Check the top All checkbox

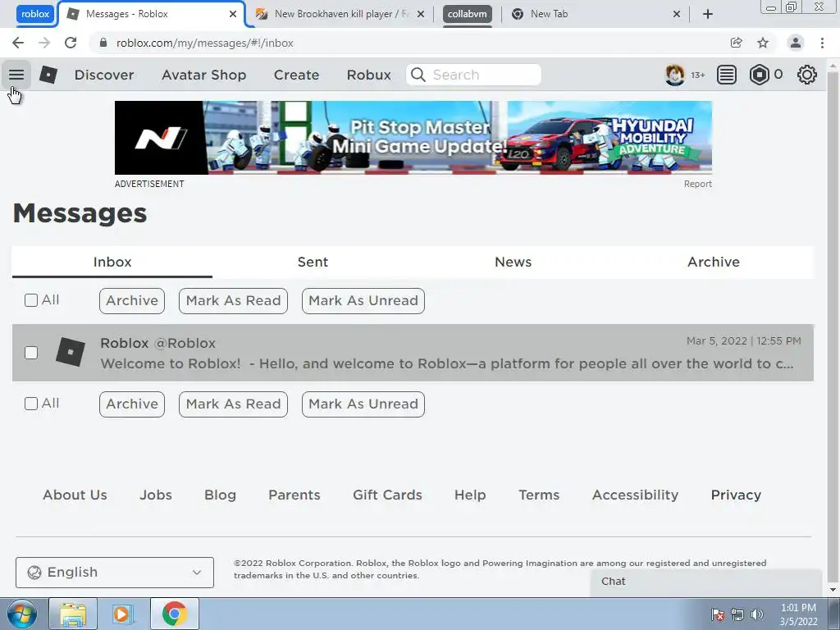point(31,300)
